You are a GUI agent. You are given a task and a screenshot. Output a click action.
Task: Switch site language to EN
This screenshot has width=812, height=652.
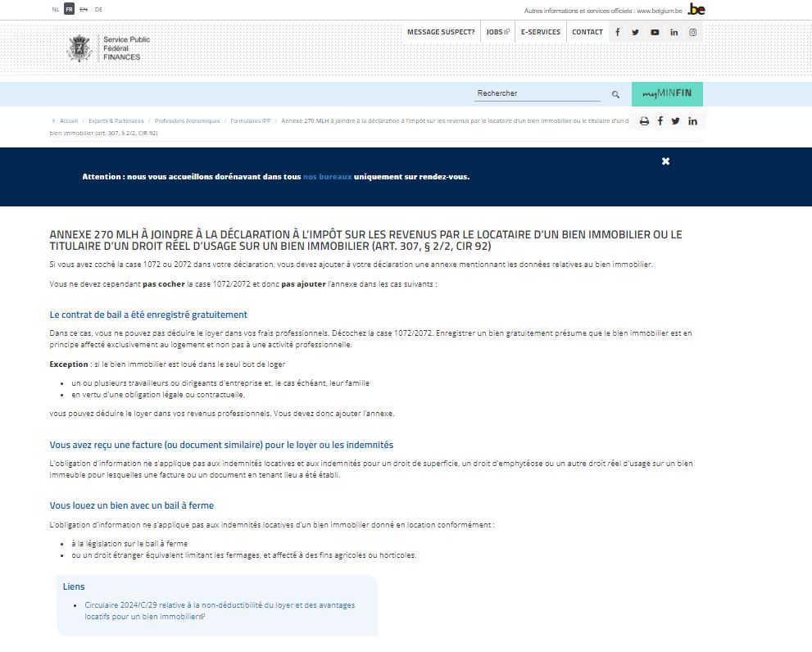point(82,9)
